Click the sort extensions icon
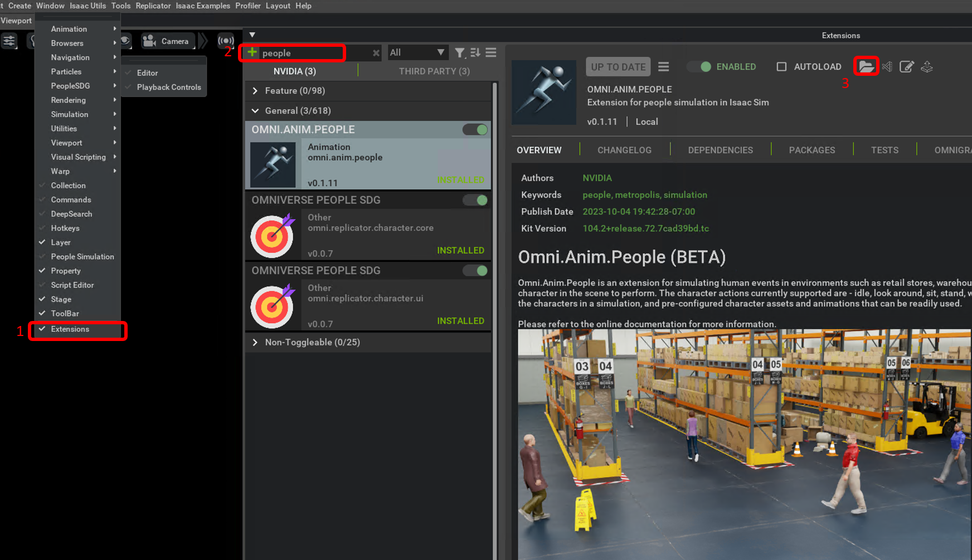 pyautogui.click(x=475, y=52)
